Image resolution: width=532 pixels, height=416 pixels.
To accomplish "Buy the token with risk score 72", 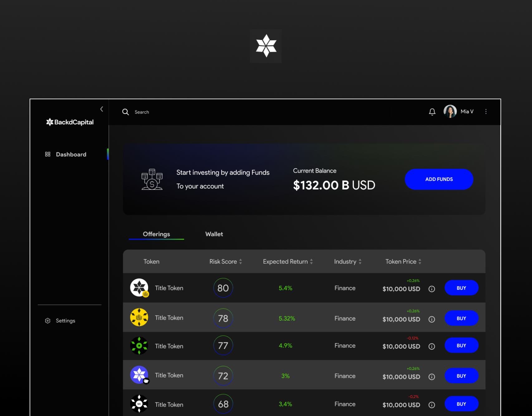I will (x=462, y=376).
